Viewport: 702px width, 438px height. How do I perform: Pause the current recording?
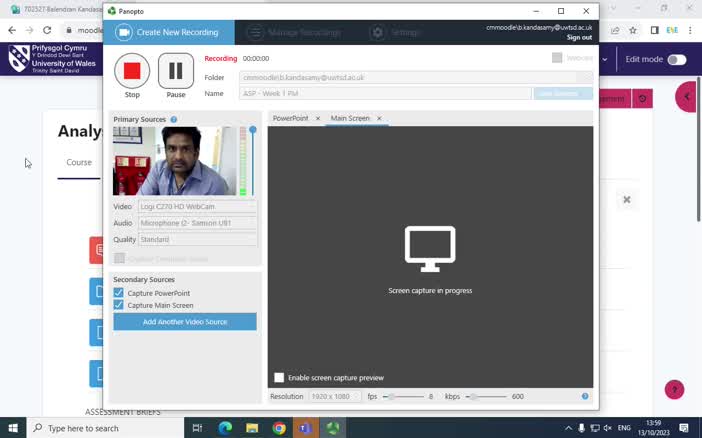coord(175,71)
